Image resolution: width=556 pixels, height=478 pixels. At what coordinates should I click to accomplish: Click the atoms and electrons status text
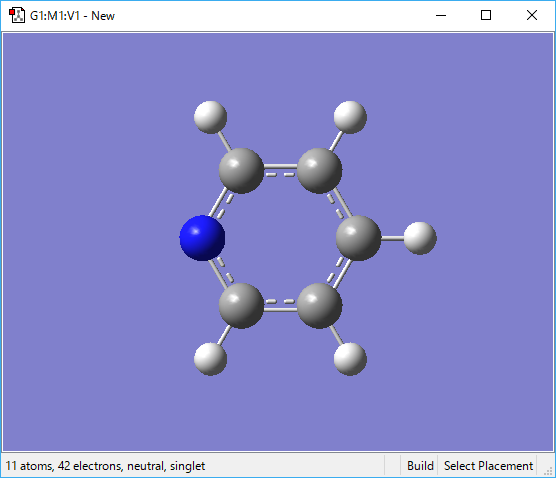pos(105,466)
